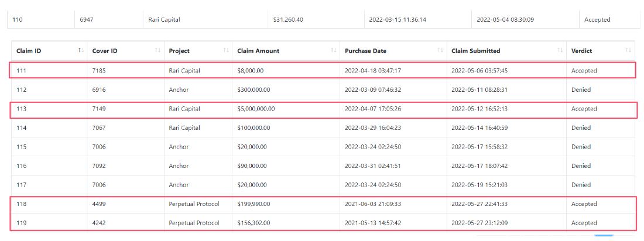Click the $90,000.00 claim amount
This screenshot has width=644, height=241.
252,166
